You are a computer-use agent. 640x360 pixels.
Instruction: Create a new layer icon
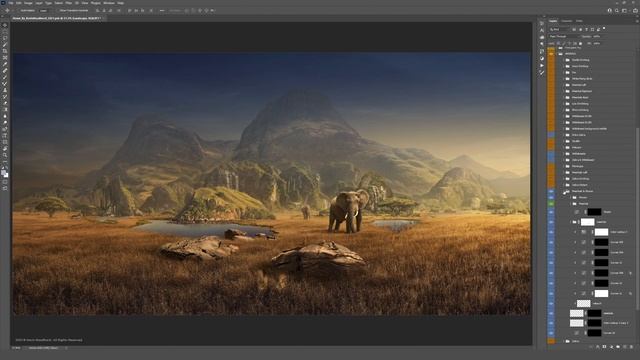click(x=625, y=347)
